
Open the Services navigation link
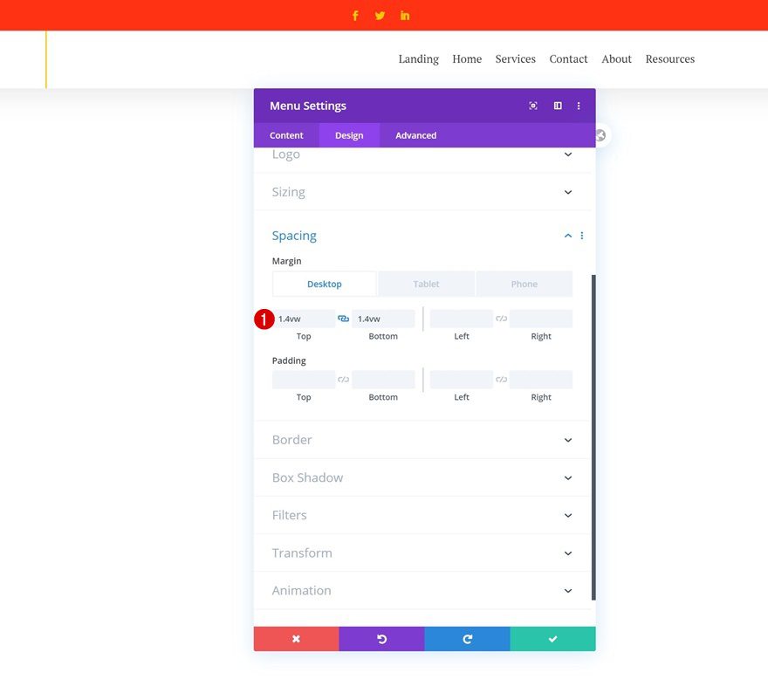click(515, 58)
